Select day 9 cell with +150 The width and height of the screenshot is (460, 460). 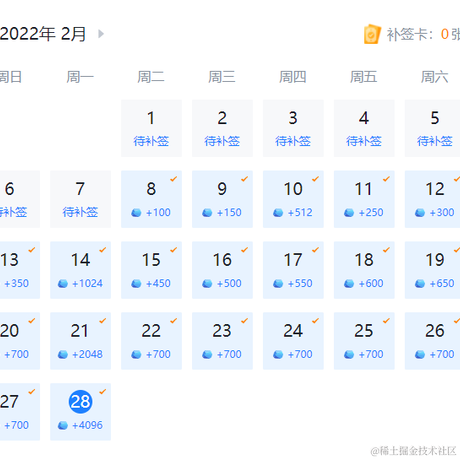[222, 199]
